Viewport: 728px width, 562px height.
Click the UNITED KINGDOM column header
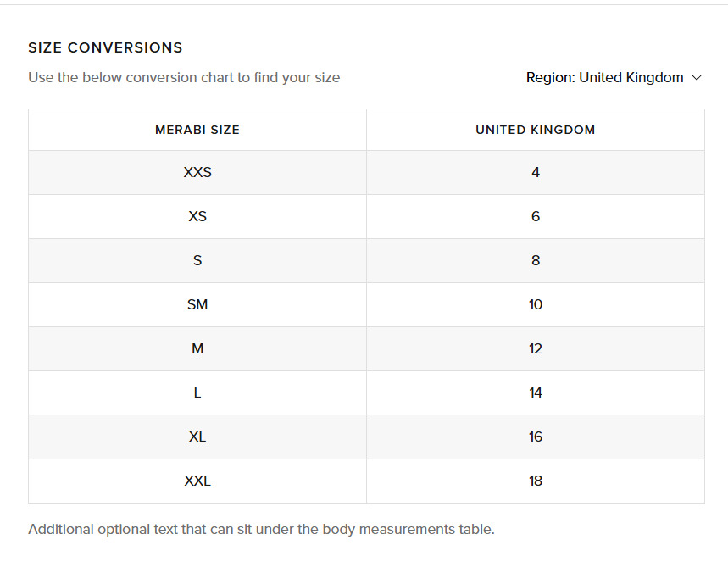(x=536, y=130)
